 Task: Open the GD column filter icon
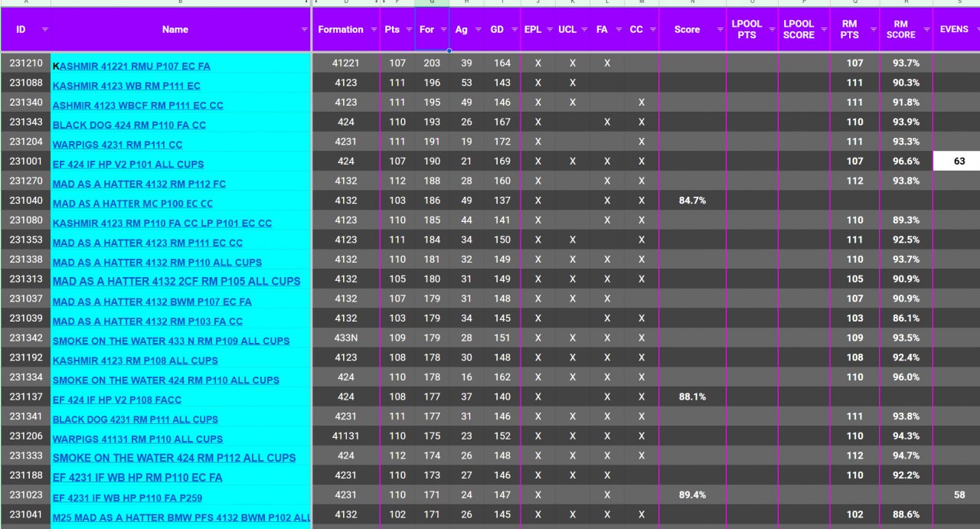(513, 29)
